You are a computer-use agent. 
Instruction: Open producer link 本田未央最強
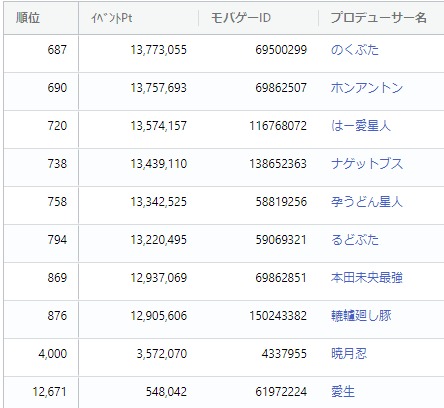coord(367,278)
